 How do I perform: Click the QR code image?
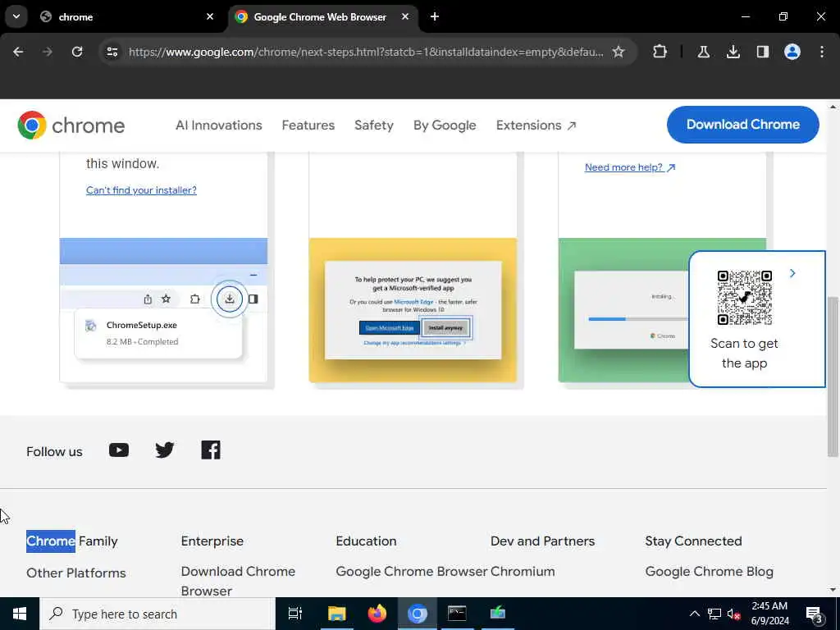(x=744, y=298)
